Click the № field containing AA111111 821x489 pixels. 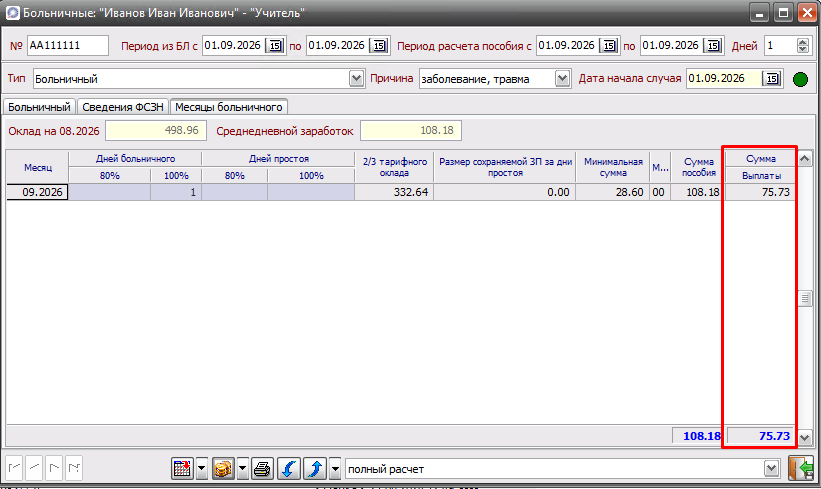(68, 46)
